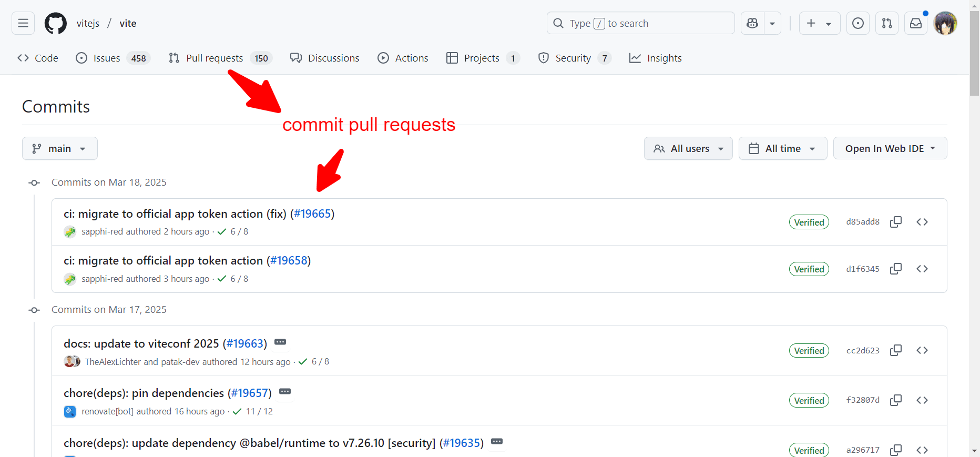Open your issues icon in header

coord(858,23)
